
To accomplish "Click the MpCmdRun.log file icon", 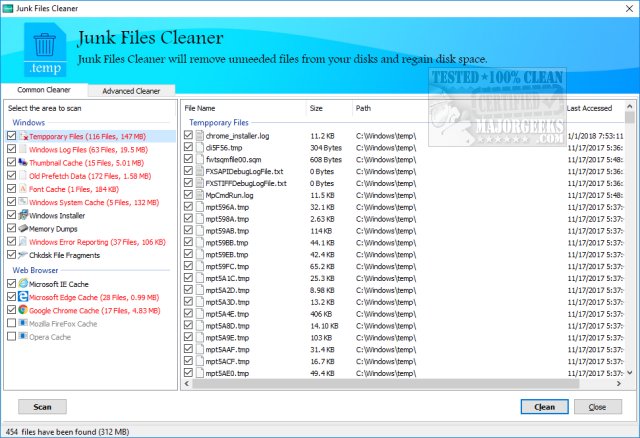I will pyautogui.click(x=199, y=195).
